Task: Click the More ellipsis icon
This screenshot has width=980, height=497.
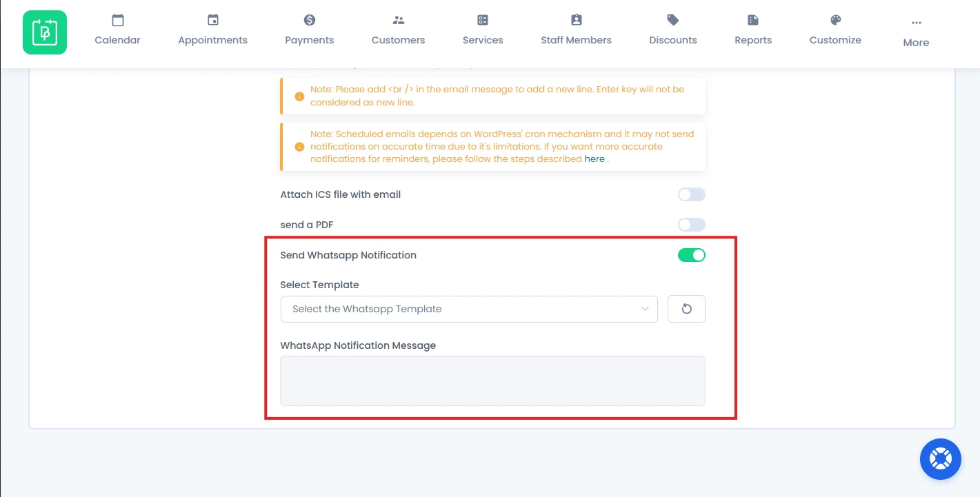Action: tap(917, 23)
